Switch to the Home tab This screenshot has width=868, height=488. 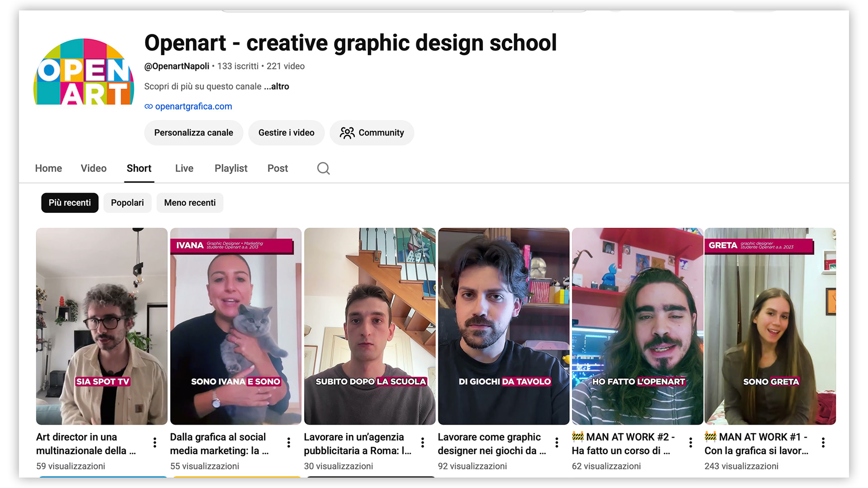tap(48, 169)
